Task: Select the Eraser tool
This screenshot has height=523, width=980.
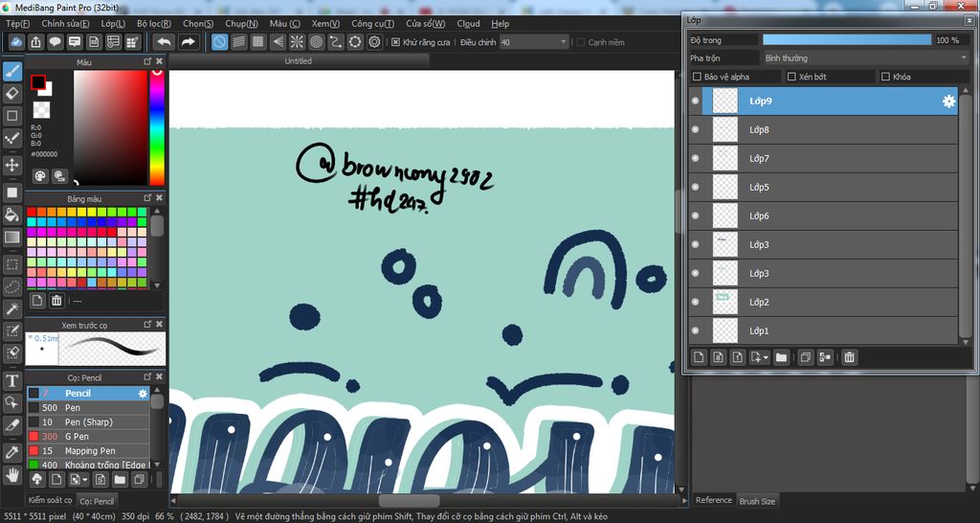Action: [x=11, y=94]
